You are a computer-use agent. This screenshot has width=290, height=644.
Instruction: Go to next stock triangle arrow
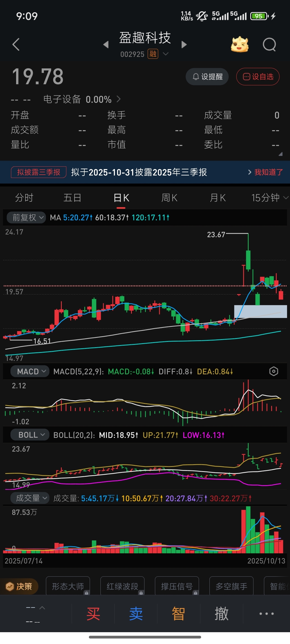tap(184, 45)
